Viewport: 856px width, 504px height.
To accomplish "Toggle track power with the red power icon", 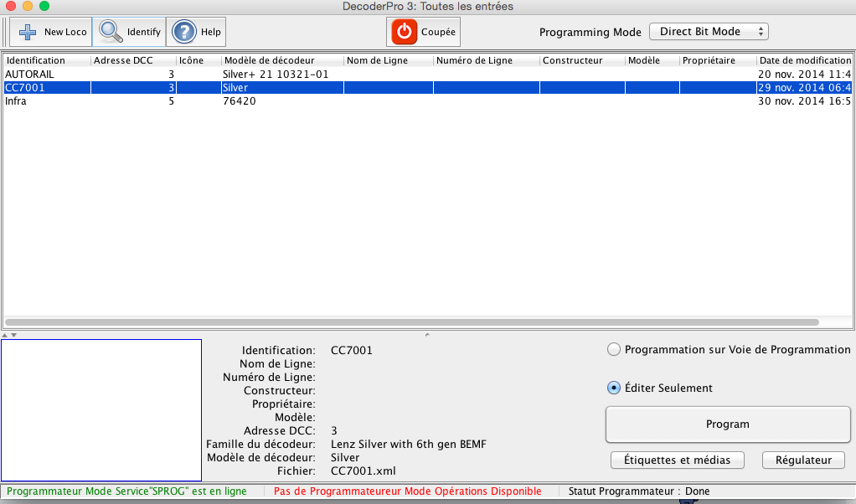I will (x=404, y=32).
